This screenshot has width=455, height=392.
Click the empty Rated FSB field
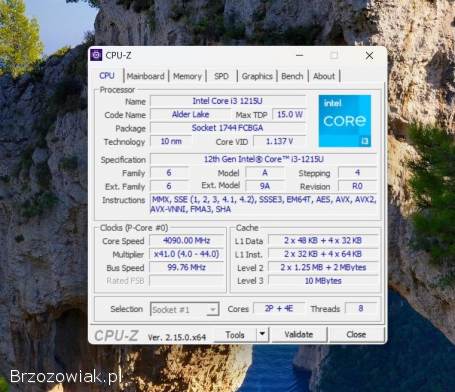coord(187,281)
